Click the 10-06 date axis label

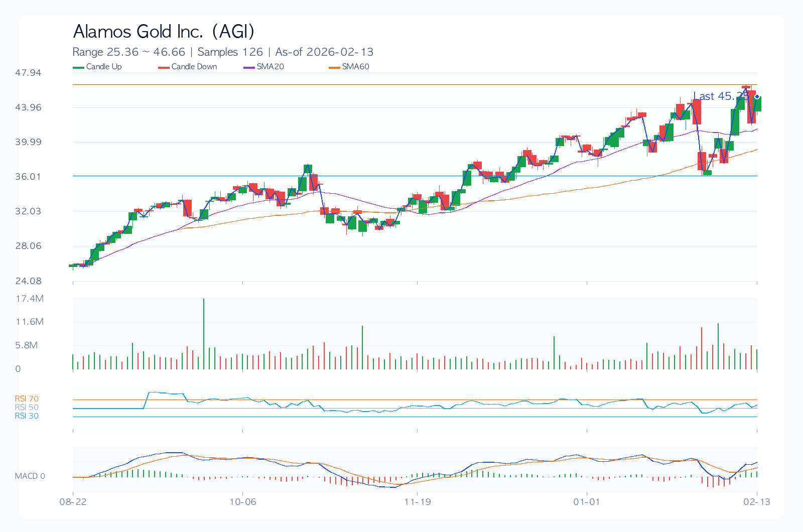243,502
